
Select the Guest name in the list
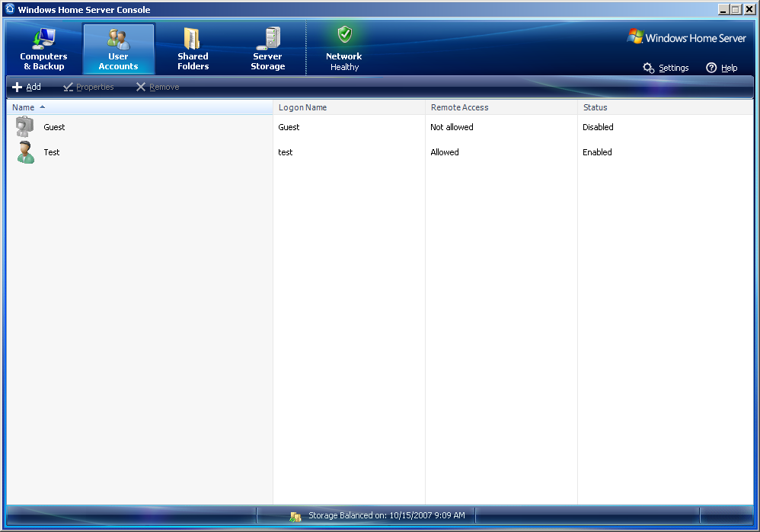click(x=54, y=127)
